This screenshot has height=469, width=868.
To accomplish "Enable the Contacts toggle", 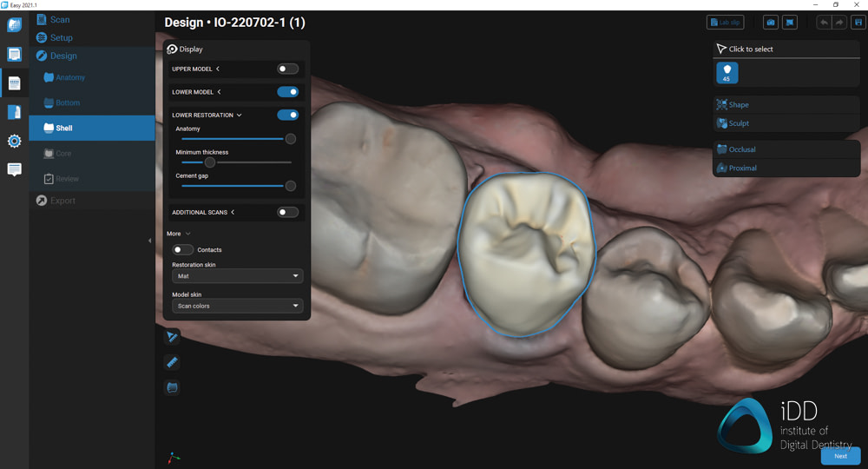I will (x=182, y=250).
